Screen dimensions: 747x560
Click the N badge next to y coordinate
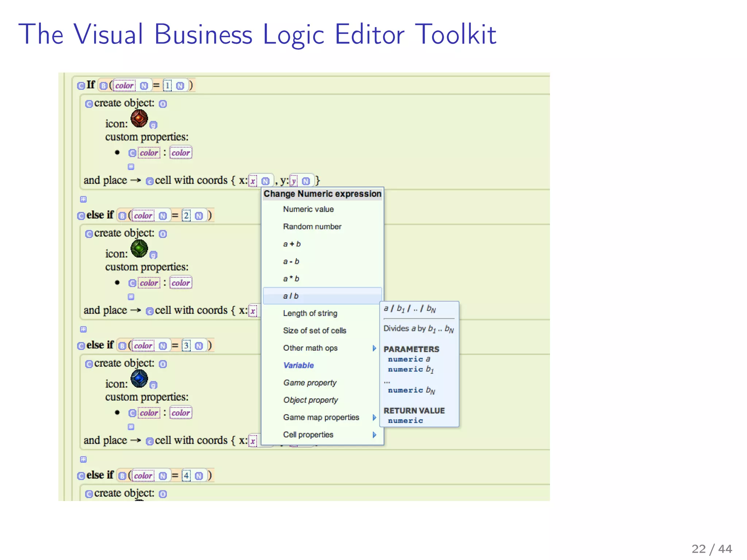click(x=306, y=181)
